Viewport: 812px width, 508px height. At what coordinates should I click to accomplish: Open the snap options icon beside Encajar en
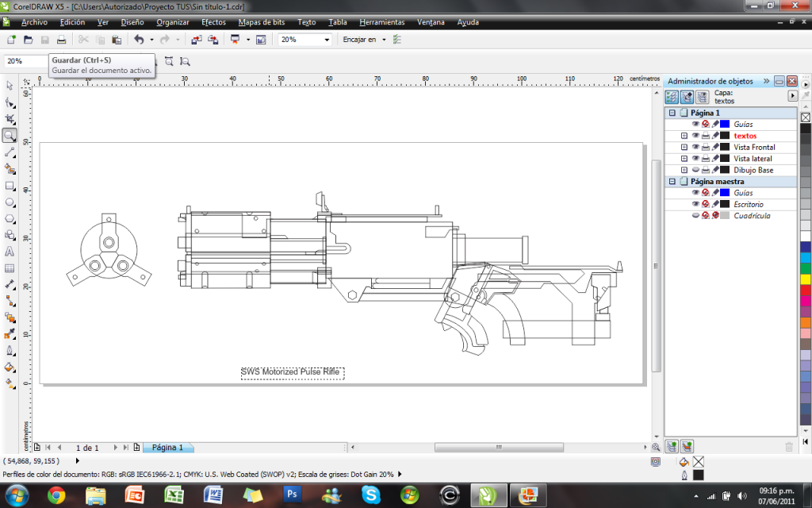[x=397, y=40]
